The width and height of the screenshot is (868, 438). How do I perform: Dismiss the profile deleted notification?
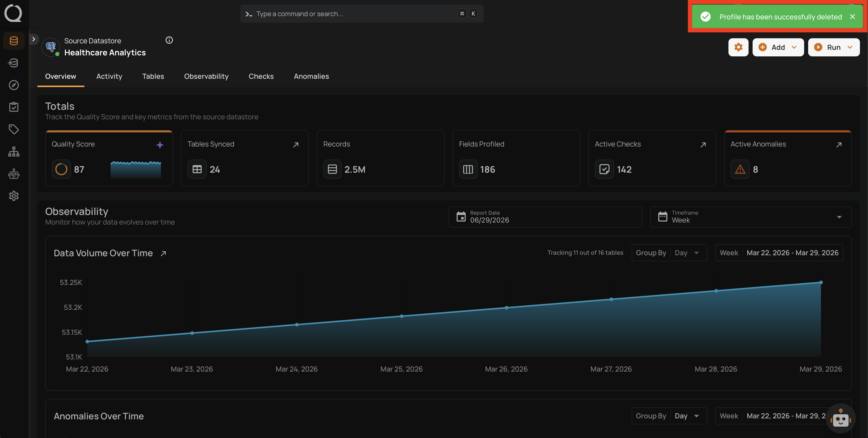[x=852, y=17]
